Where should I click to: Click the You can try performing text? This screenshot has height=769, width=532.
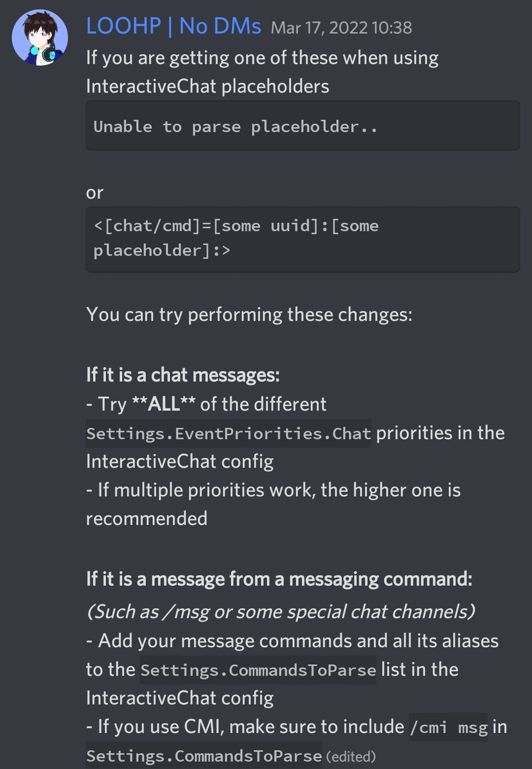[249, 314]
